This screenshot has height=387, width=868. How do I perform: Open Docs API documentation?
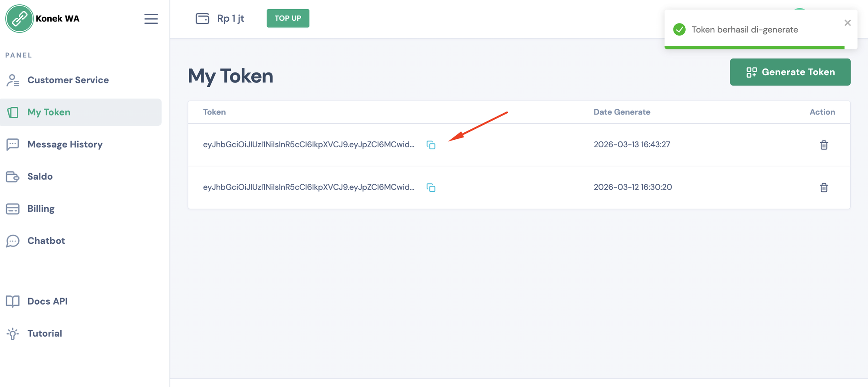pyautogui.click(x=47, y=301)
